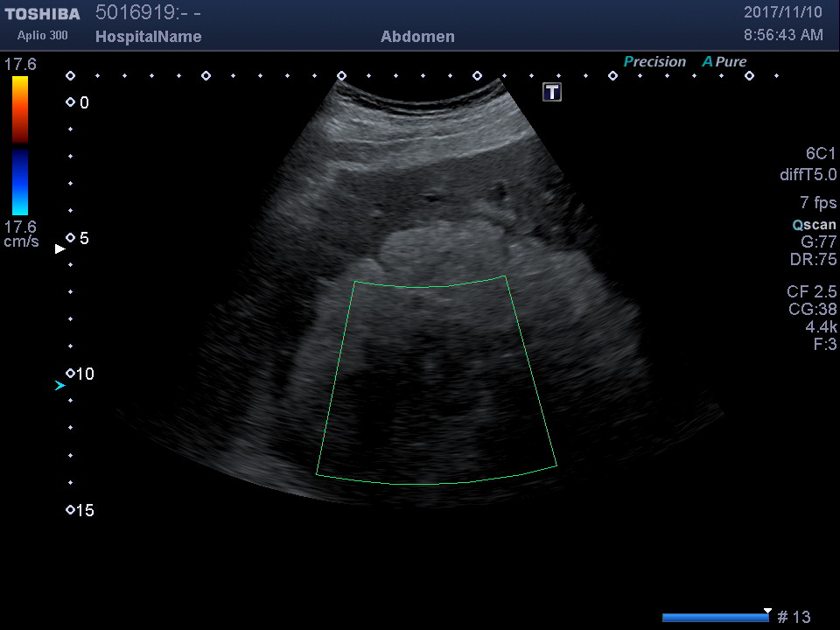Click the depth scale marker at 15
This screenshot has width=840, height=630.
tap(71, 510)
